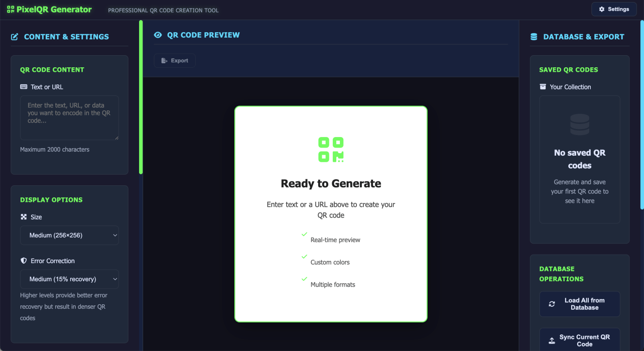The width and height of the screenshot is (644, 351).
Task: Click the QR Code Content heading
Action: pos(52,70)
